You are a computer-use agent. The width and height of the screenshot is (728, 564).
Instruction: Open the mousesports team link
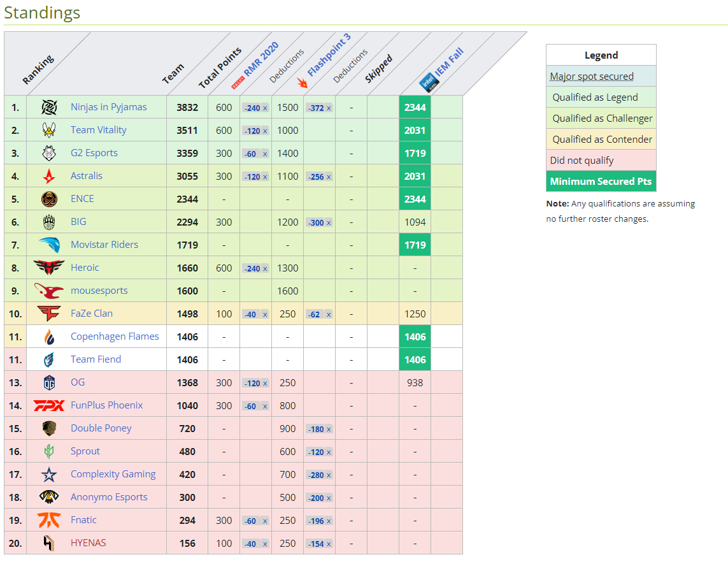point(99,291)
